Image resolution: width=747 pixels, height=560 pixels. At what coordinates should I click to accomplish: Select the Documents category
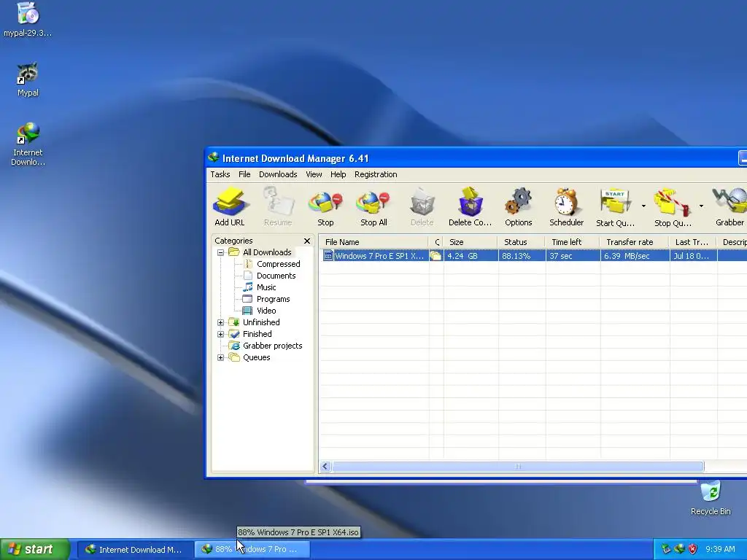tap(276, 276)
